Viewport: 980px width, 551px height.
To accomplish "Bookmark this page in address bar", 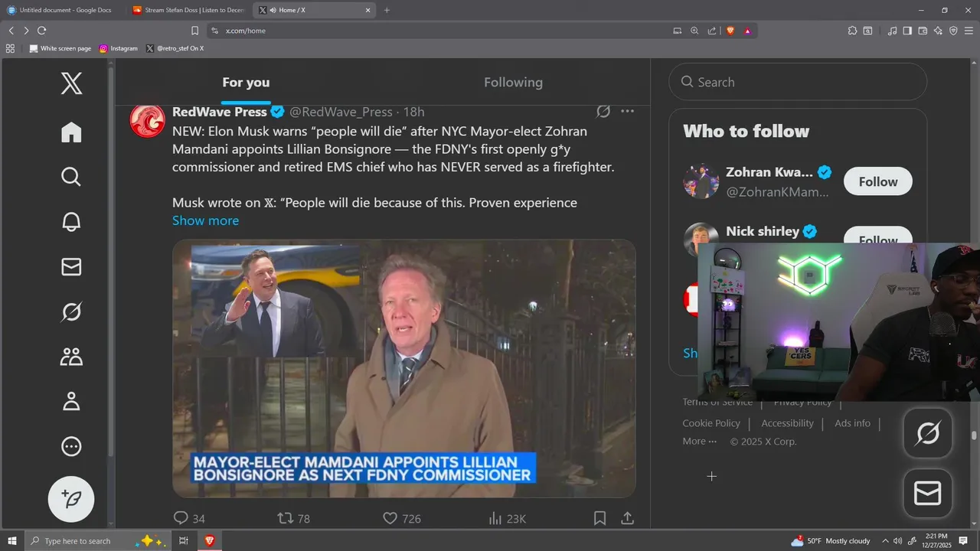I will tap(194, 31).
